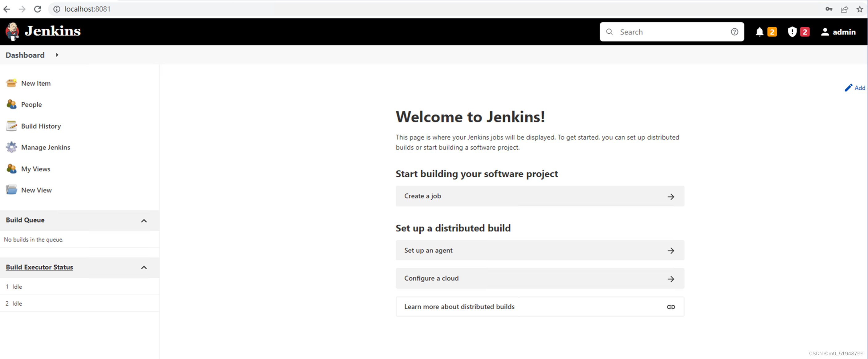Click the password key icon in address bar
The image size is (868, 359).
tap(829, 9)
